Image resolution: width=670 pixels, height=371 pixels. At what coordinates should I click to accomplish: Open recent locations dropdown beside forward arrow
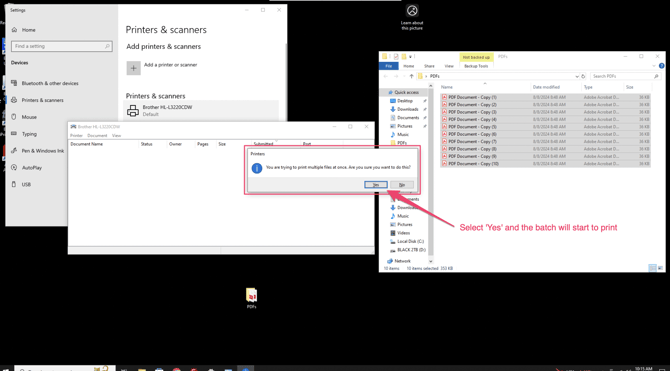(403, 76)
